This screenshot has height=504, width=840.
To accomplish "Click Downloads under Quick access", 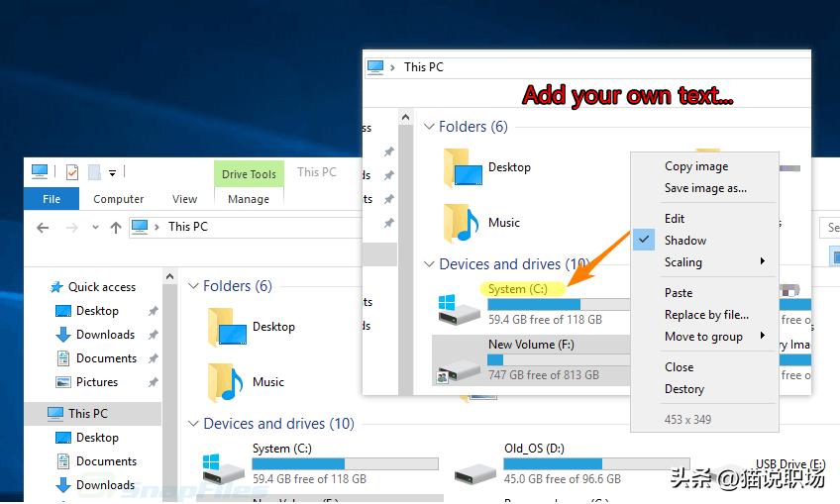I will coord(105,335).
